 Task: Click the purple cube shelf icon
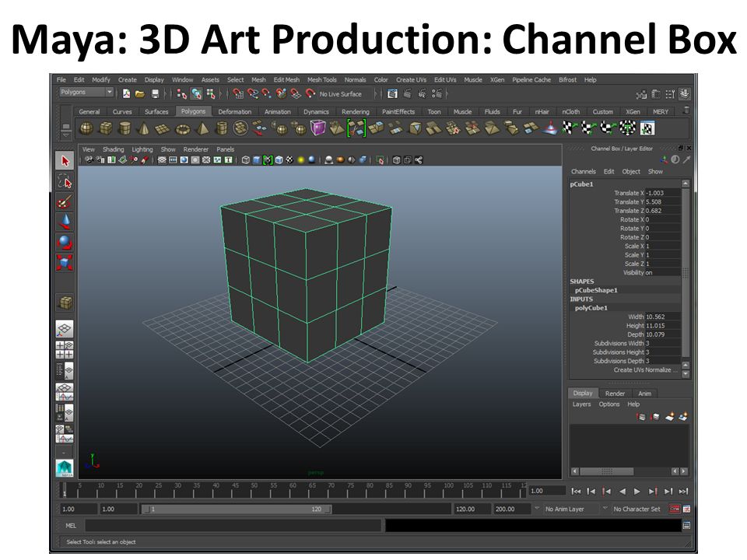pyautogui.click(x=317, y=128)
